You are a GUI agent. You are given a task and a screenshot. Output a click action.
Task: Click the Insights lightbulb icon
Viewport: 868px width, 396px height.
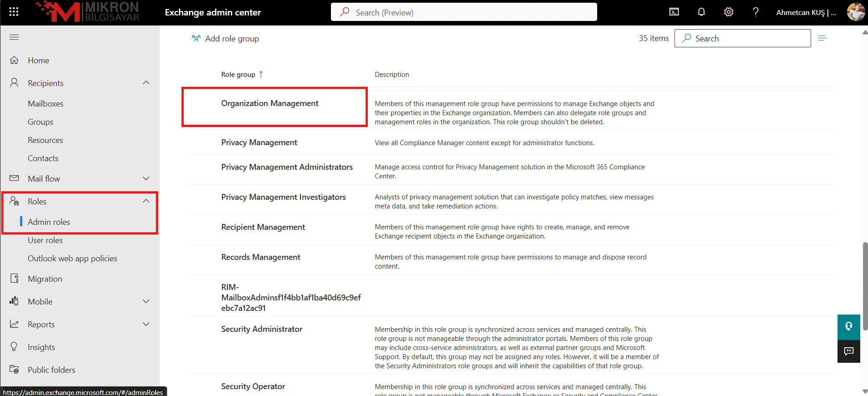tap(14, 346)
